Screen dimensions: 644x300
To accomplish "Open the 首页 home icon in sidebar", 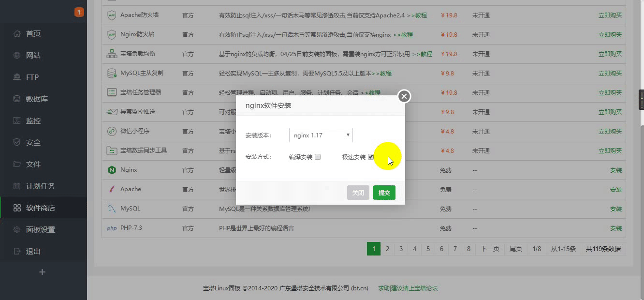I will tap(17, 34).
